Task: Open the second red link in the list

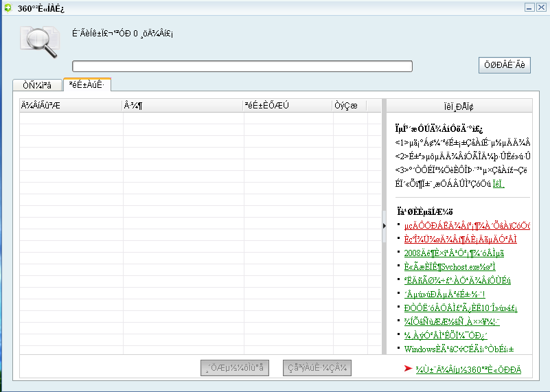Action: 460,239
